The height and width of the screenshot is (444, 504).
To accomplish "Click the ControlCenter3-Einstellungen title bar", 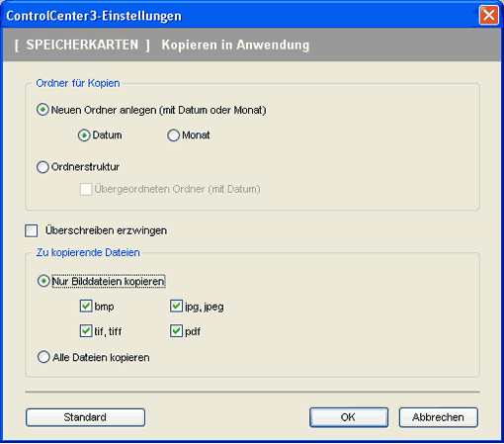I will point(240,15).
